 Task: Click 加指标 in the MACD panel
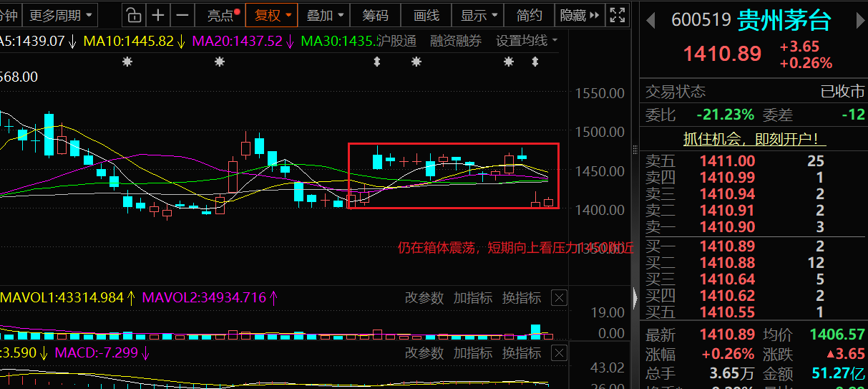pos(473,353)
